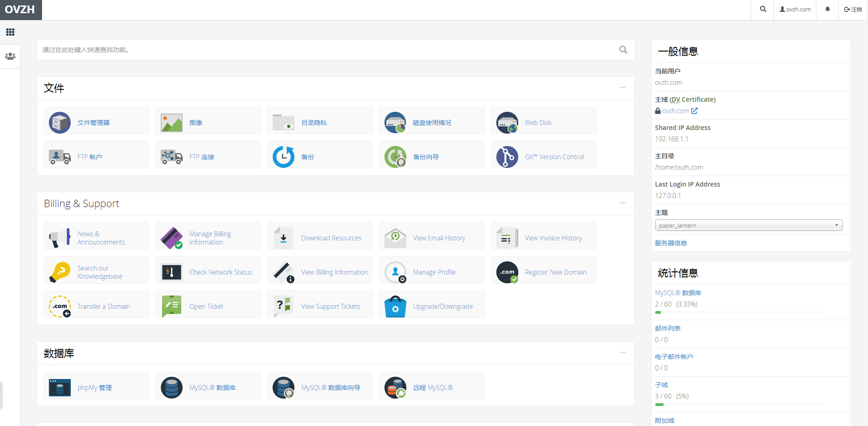The height and width of the screenshot is (426, 868).
Task: Open the grid home icon in sidebar
Action: click(x=10, y=32)
